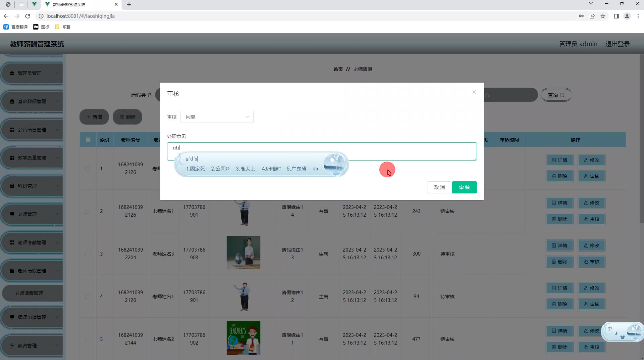This screenshot has height=360, width=644.
Task: Click 审核 for row 3
Action: tap(591, 262)
